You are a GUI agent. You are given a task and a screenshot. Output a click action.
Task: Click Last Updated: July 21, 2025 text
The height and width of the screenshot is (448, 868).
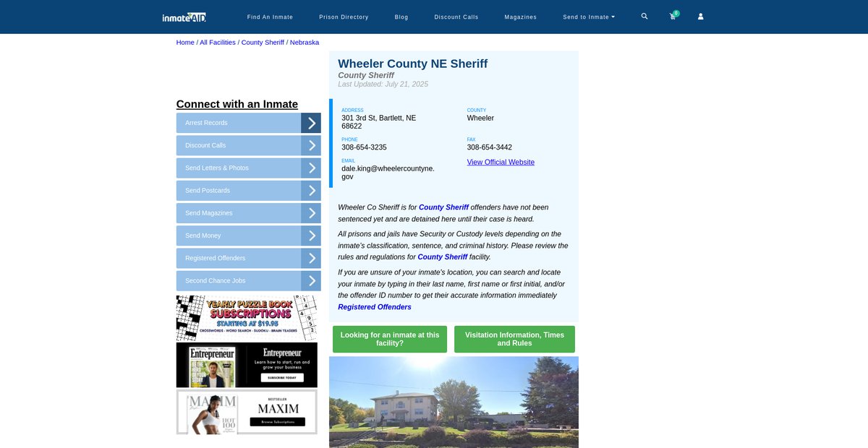tap(383, 85)
